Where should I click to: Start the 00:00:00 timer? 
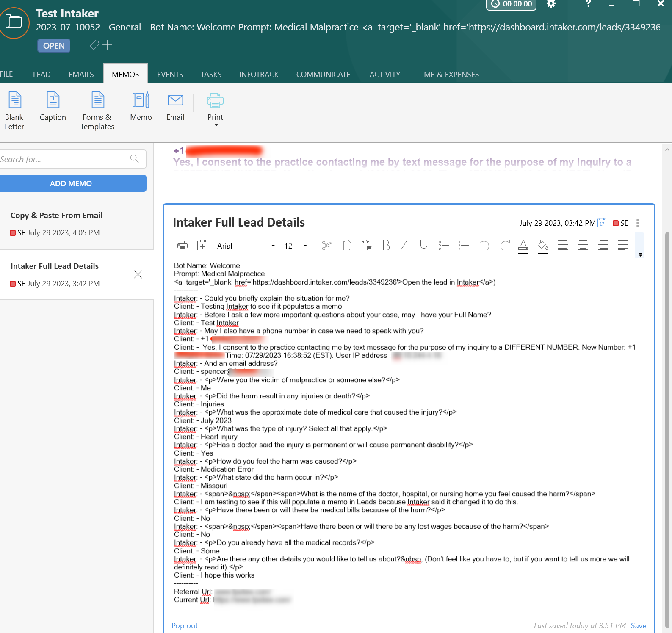[512, 4]
